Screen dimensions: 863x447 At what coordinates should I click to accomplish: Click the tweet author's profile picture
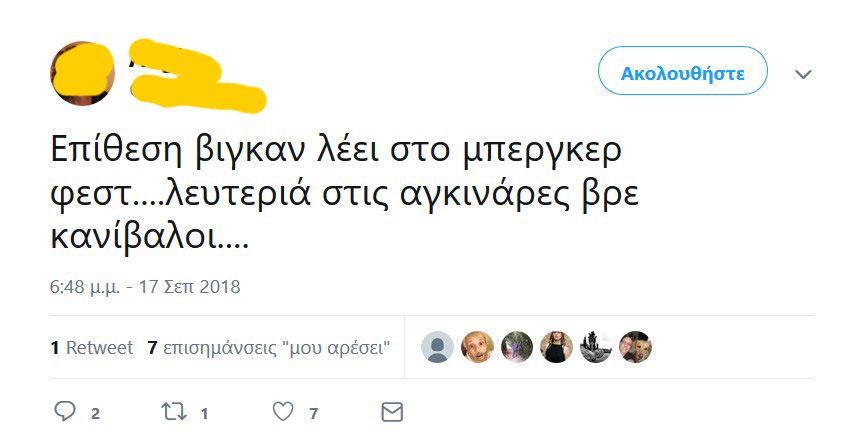(x=82, y=72)
